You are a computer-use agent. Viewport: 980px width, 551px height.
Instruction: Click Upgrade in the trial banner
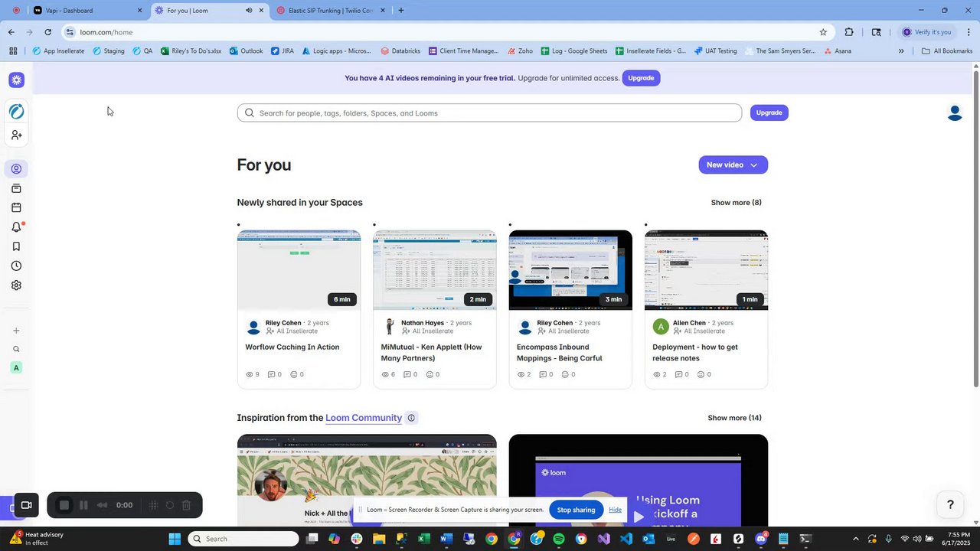[x=641, y=78]
